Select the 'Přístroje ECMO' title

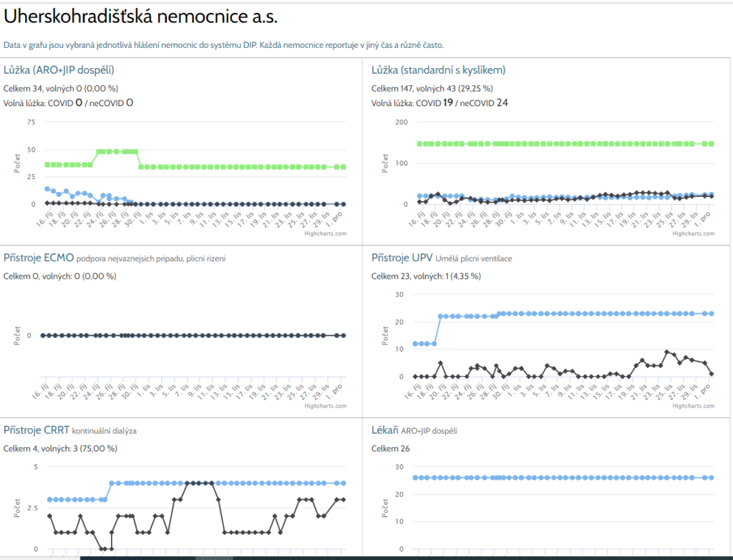coord(39,258)
